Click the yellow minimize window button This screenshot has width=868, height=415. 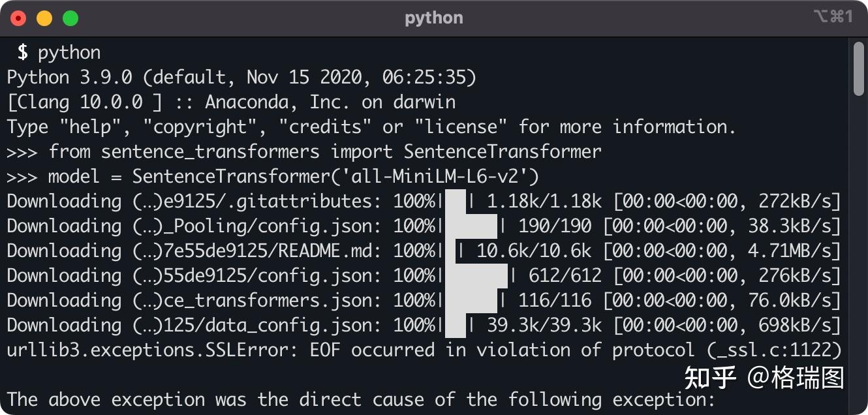pyautogui.click(x=44, y=18)
